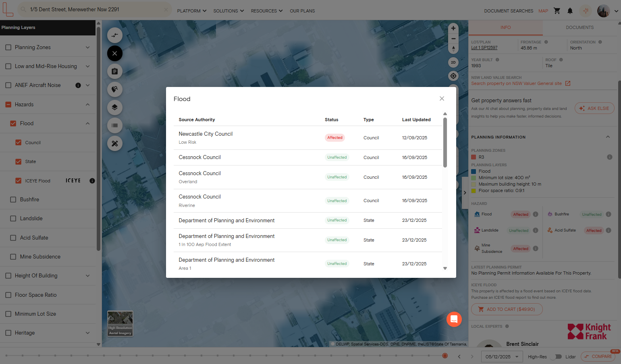Show info for ANEF Aircraft Noise
621x364 pixels.
click(x=78, y=85)
